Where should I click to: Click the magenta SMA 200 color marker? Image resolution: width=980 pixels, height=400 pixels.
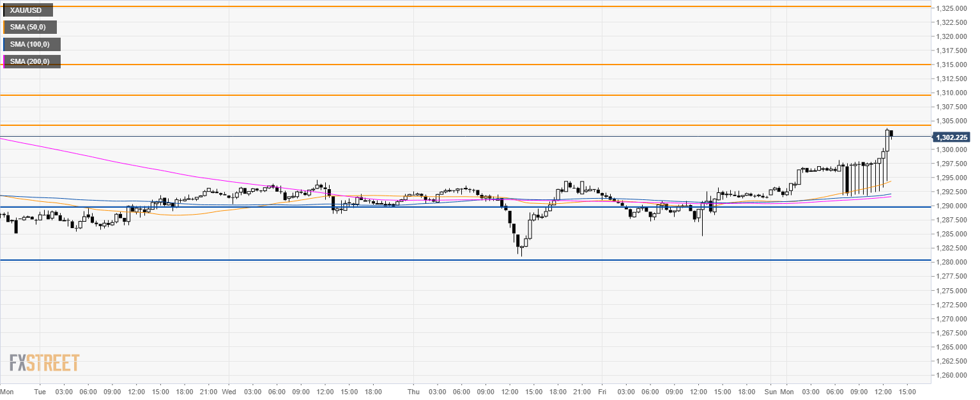point(4,61)
